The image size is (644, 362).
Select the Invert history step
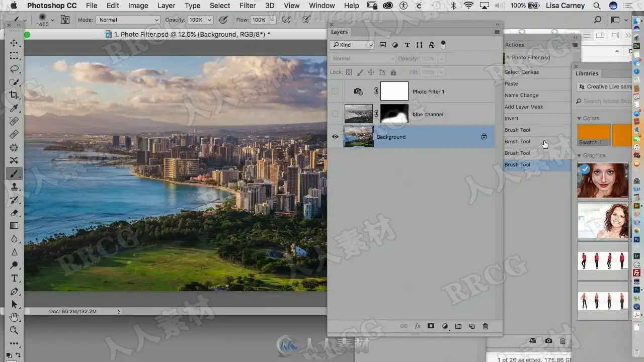[511, 119]
